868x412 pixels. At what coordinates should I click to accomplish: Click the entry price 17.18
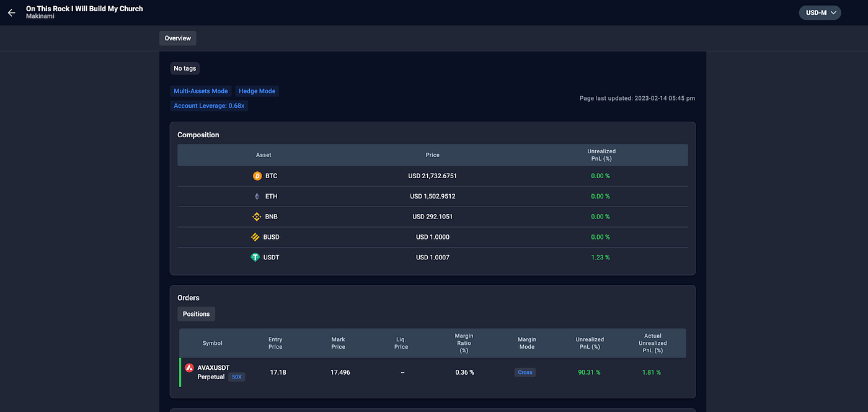278,373
